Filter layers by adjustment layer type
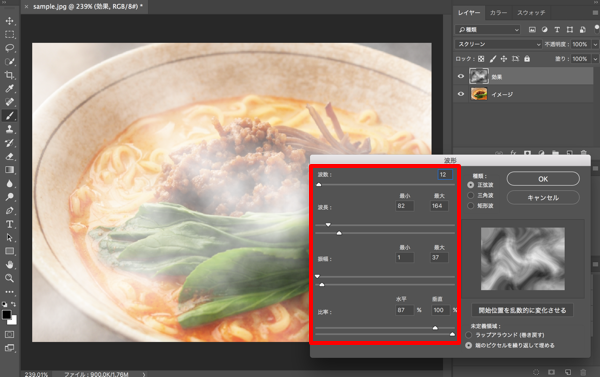The image size is (600, 377). click(545, 29)
